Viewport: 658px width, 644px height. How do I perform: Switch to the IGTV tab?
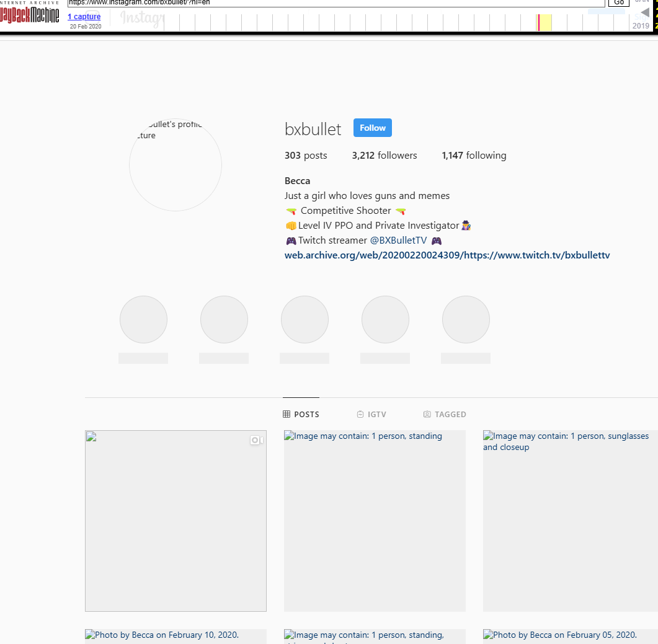[x=377, y=414]
